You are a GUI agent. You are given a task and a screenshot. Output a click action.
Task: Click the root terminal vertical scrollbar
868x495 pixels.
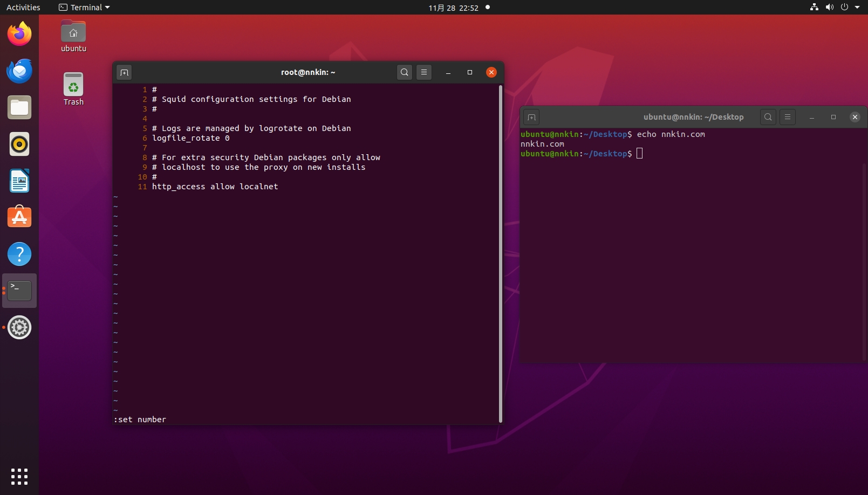coord(501,253)
